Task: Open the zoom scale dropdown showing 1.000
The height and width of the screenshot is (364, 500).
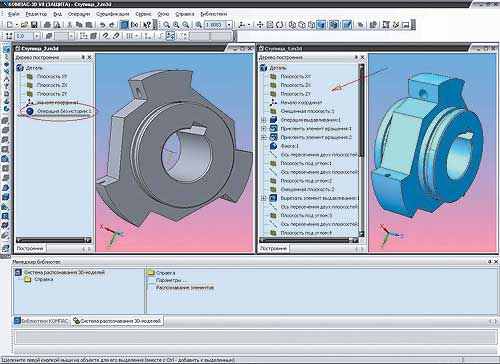Action: pyautogui.click(x=229, y=25)
